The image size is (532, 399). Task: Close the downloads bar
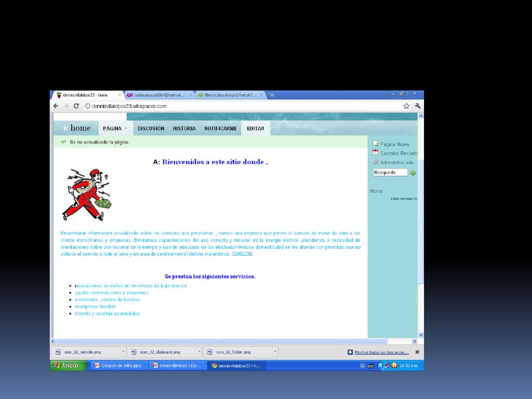[x=417, y=352]
